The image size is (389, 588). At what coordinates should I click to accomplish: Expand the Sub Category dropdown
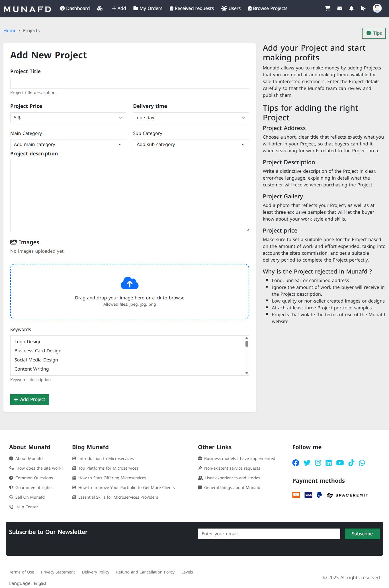point(191,145)
